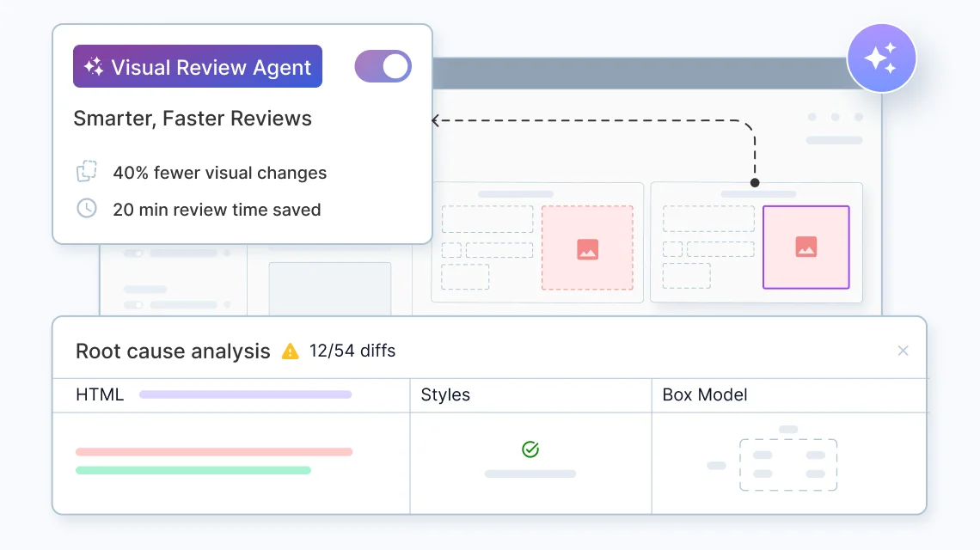The height and width of the screenshot is (550, 980).
Task: Switch to the HTML column
Action: pyautogui.click(x=100, y=394)
